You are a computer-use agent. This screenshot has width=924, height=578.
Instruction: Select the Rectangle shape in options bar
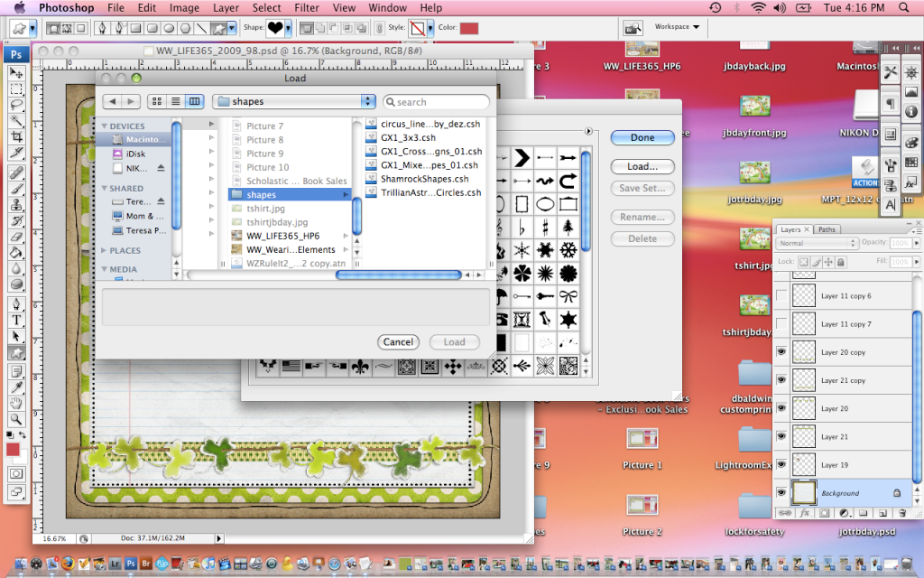[x=135, y=28]
